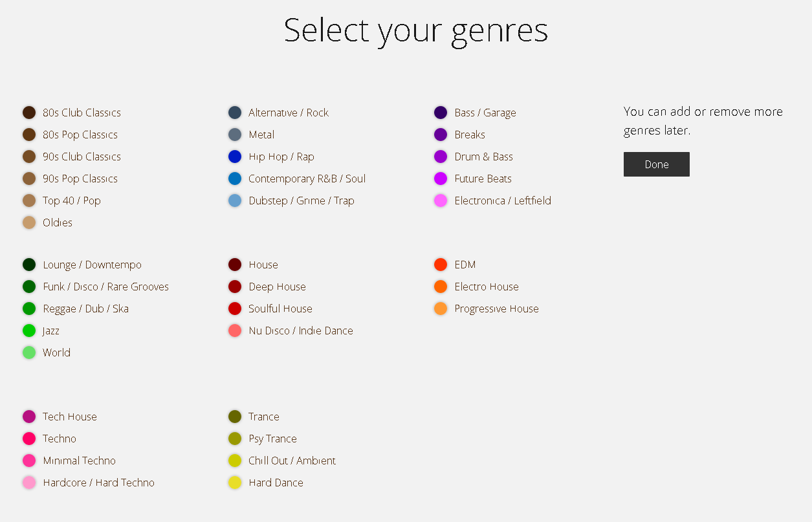The width and height of the screenshot is (812, 522).
Task: Pick the EDM orange-red circle
Action: click(441, 265)
